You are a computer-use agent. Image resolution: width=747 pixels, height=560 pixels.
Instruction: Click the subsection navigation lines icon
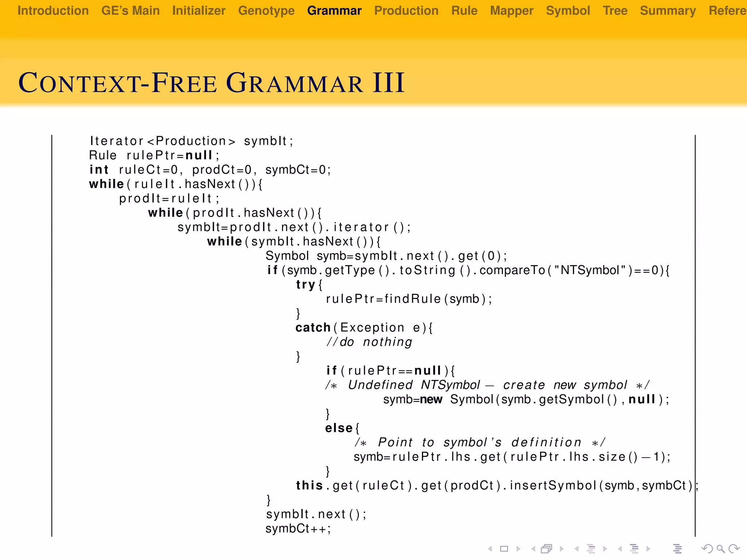[x=591, y=549]
